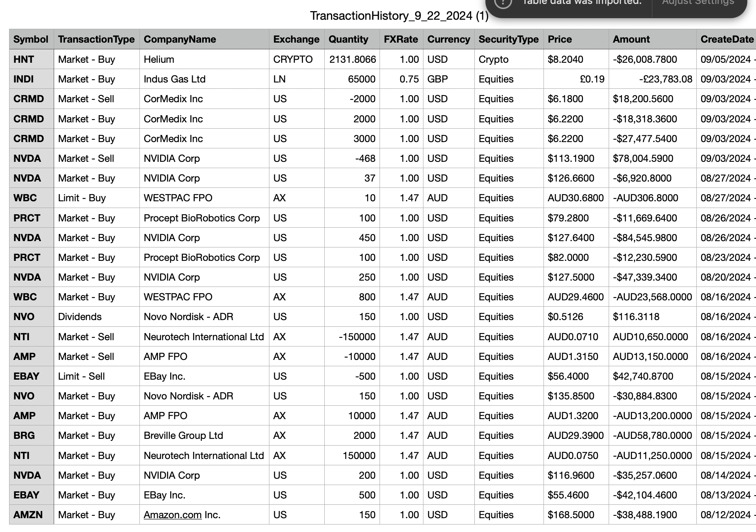Select the TransactionType column header
This screenshot has width=756, height=532.
coord(96,39)
